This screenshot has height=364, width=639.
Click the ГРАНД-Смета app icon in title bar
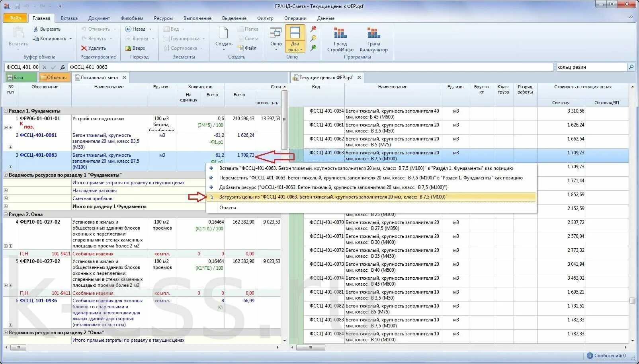point(8,6)
